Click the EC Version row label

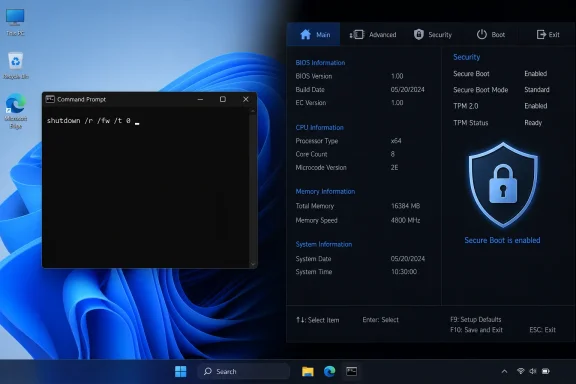(x=311, y=103)
